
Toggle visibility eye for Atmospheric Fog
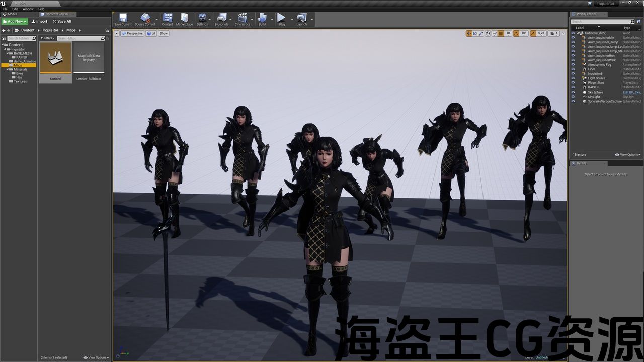click(x=573, y=65)
